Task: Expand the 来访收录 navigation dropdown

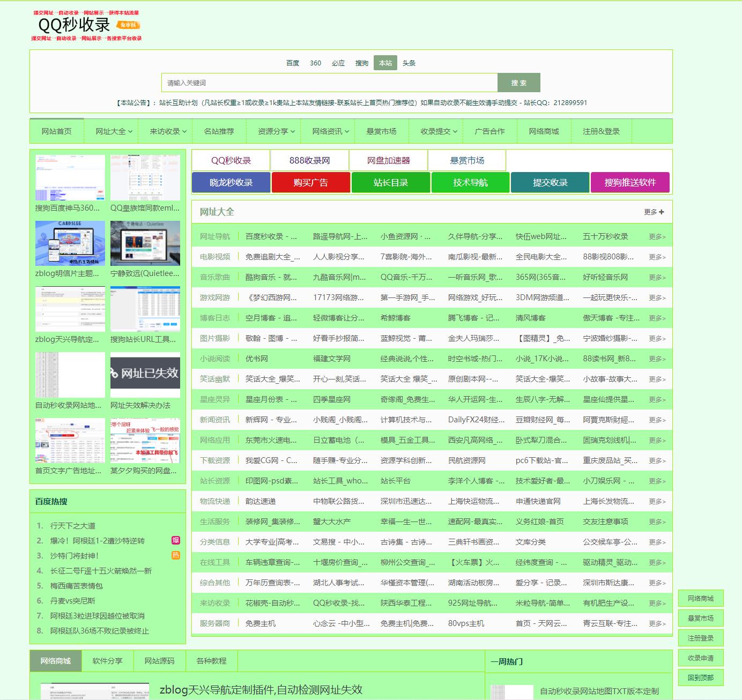Action: (168, 131)
